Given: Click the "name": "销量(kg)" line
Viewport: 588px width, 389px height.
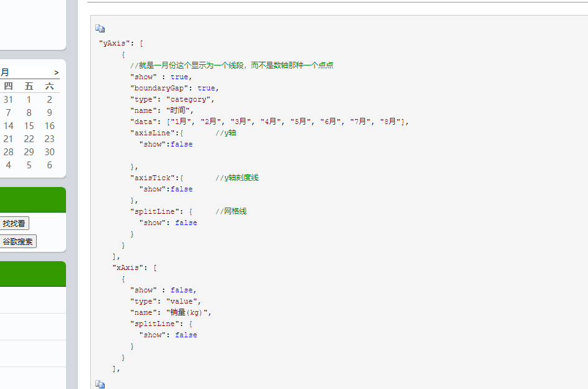Looking at the screenshot, I should pyautogui.click(x=171, y=312).
